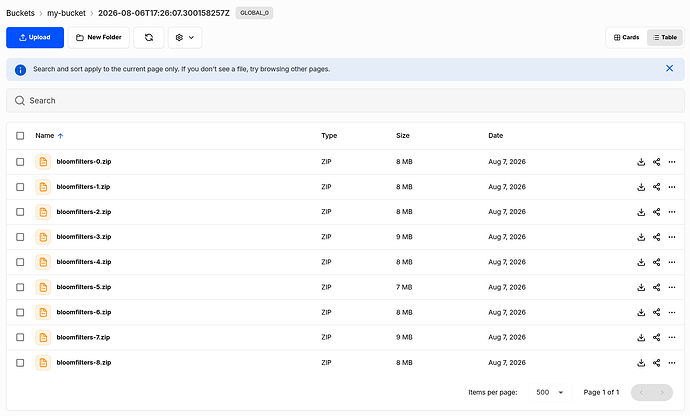
Task: Download bloomfilters-6.zip via its download icon
Action: 641,313
